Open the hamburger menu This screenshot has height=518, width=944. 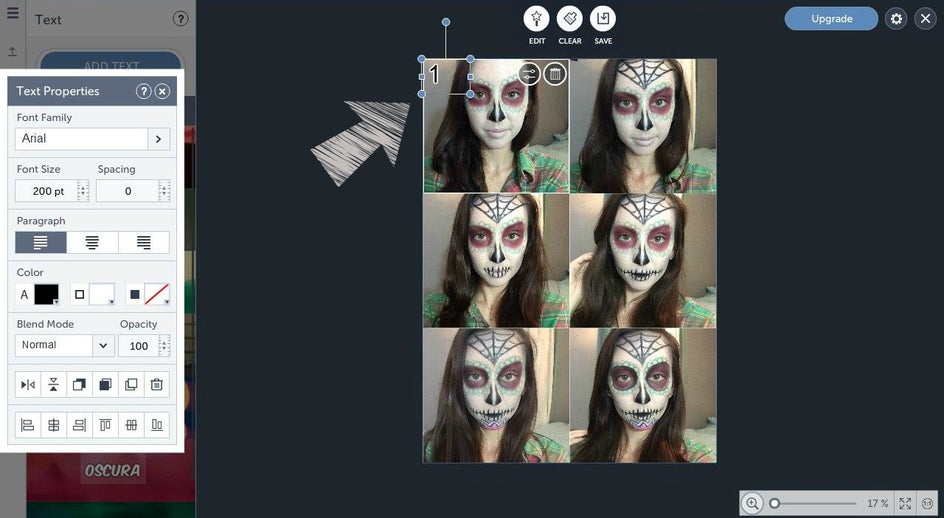[13, 12]
